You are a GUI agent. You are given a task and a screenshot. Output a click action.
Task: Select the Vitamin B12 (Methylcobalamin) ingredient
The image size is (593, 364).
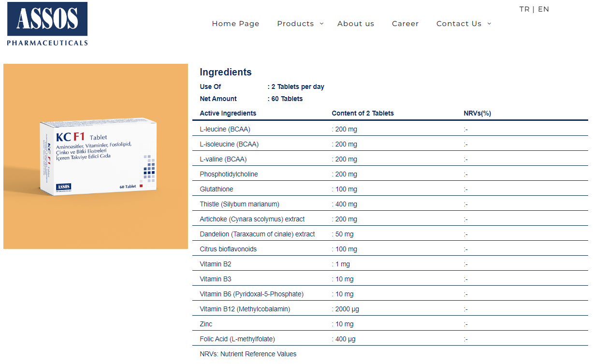[245, 309]
